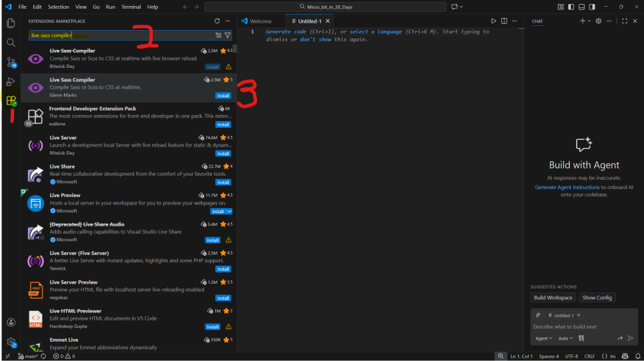Open the Help menu
Viewport: 644px width, 361px height.
[153, 7]
